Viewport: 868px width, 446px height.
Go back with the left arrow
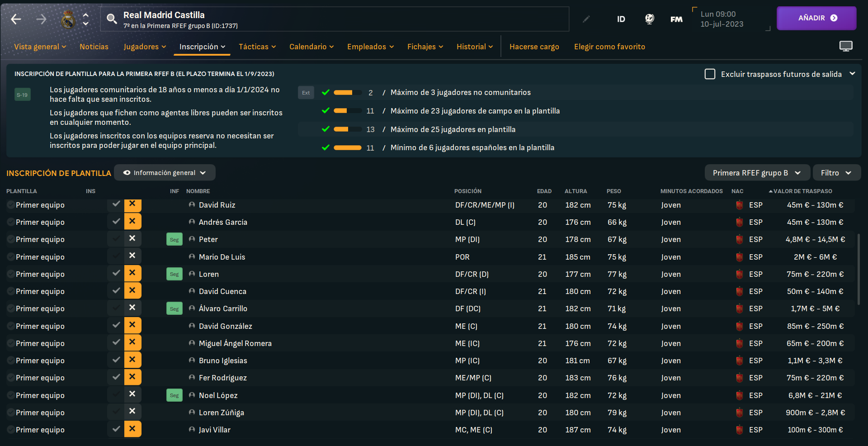pyautogui.click(x=16, y=19)
